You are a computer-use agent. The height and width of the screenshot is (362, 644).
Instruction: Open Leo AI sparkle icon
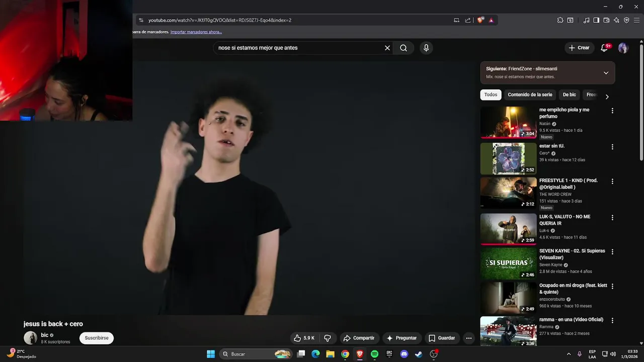point(616,20)
